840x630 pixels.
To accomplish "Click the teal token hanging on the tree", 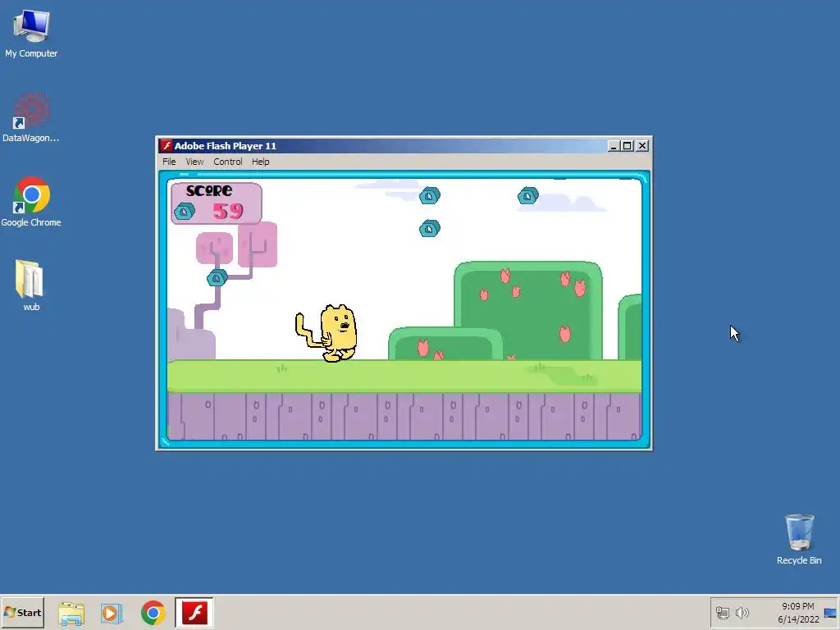I will pyautogui.click(x=217, y=278).
